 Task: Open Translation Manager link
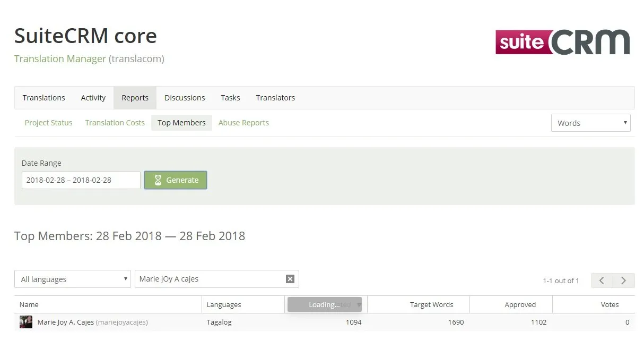(60, 59)
